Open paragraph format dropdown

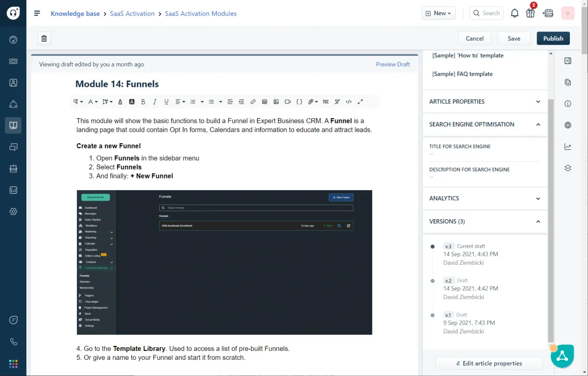click(x=78, y=101)
